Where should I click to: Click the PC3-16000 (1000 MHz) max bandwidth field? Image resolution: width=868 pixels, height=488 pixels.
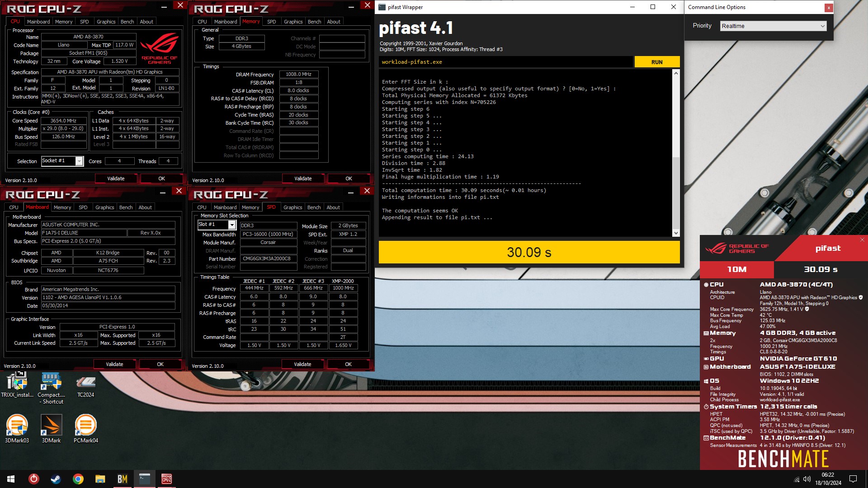coord(268,234)
